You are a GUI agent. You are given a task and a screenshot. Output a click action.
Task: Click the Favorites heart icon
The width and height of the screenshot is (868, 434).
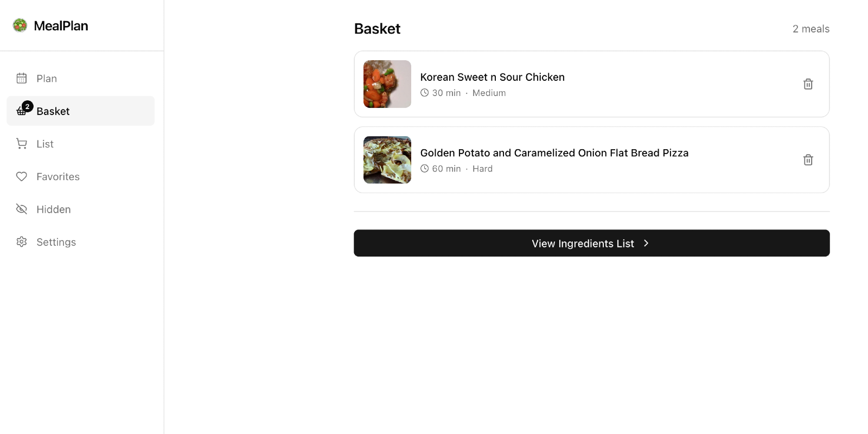22,176
